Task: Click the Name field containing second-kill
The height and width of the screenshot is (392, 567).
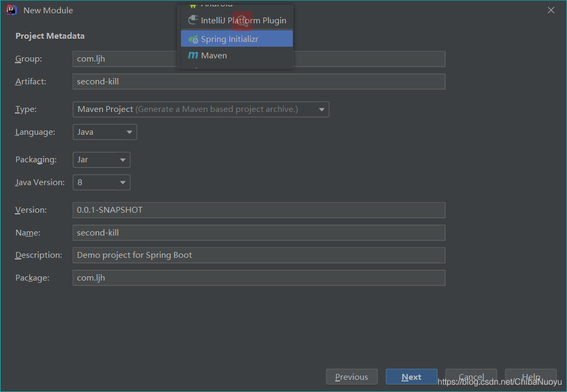Action: coord(259,233)
